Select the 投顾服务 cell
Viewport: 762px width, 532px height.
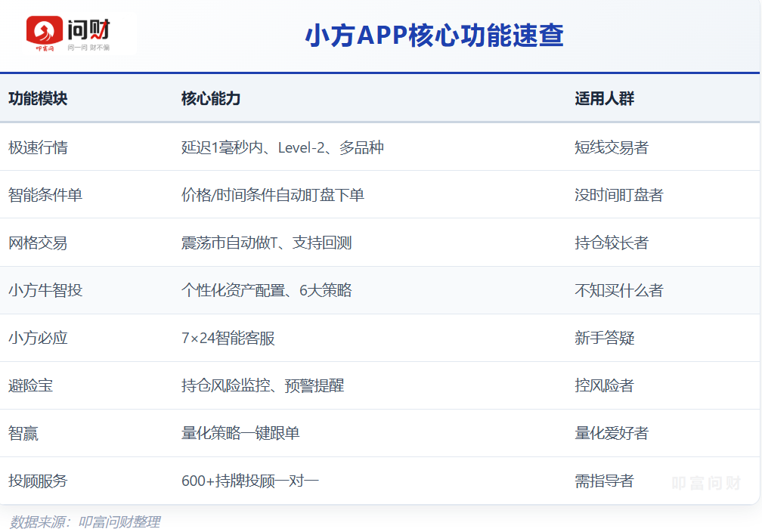point(38,481)
